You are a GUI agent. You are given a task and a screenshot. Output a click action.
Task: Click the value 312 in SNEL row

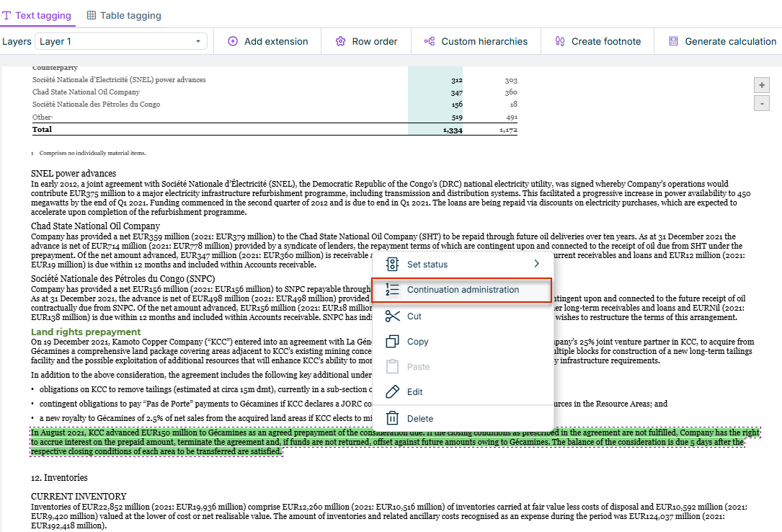pos(457,80)
